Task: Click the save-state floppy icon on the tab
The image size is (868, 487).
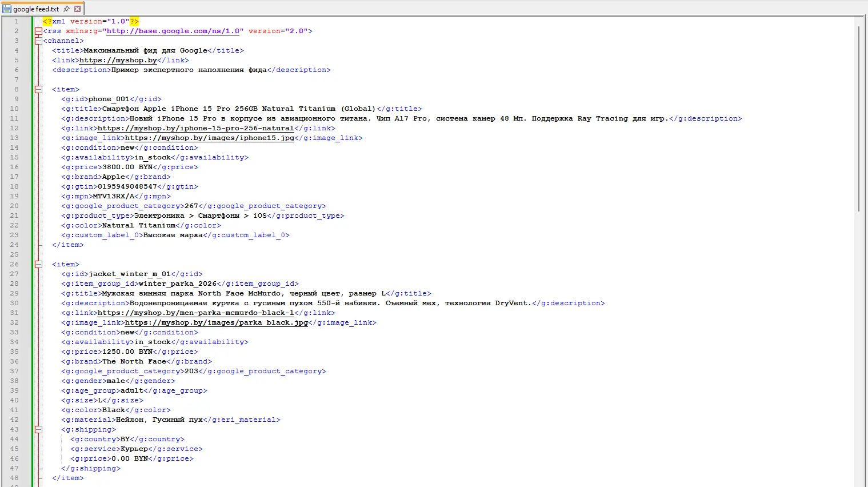Action: click(x=7, y=9)
